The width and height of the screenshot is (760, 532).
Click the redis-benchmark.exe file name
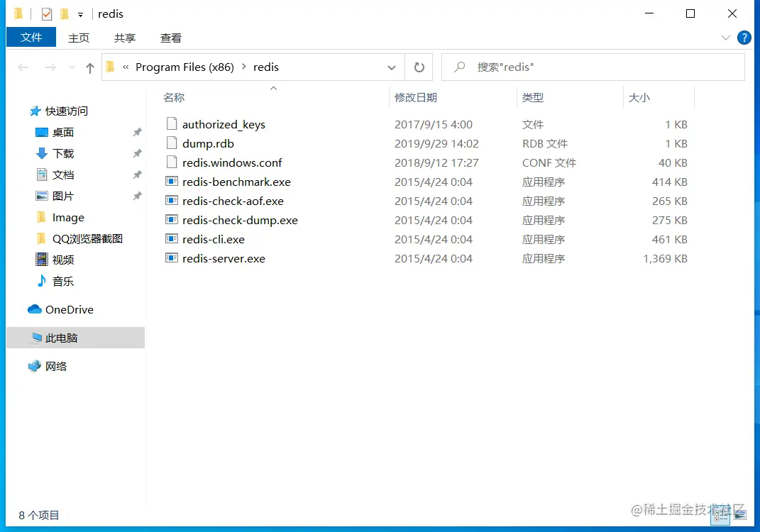[x=236, y=182]
